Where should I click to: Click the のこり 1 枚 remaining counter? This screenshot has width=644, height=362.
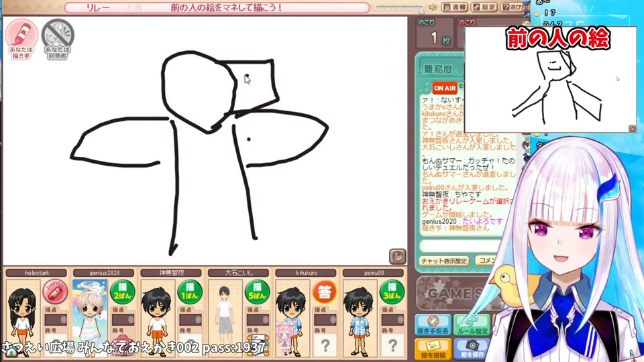point(435,34)
